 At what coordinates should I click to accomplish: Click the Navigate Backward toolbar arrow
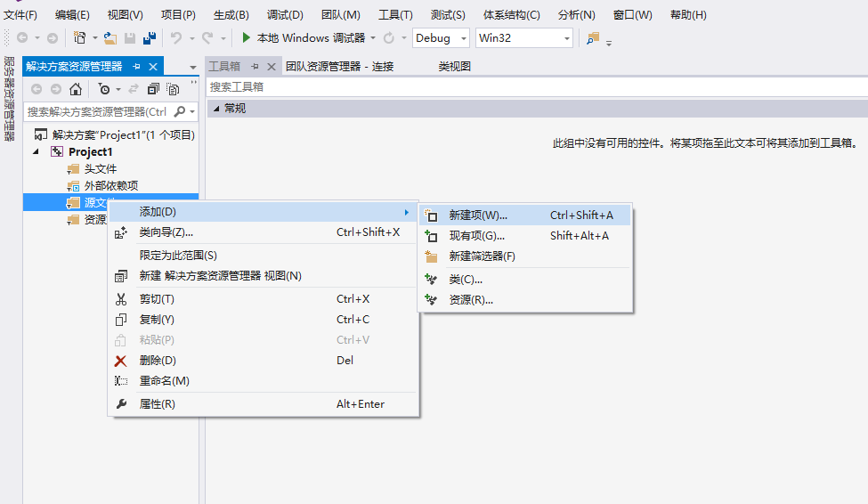pyautogui.click(x=22, y=37)
